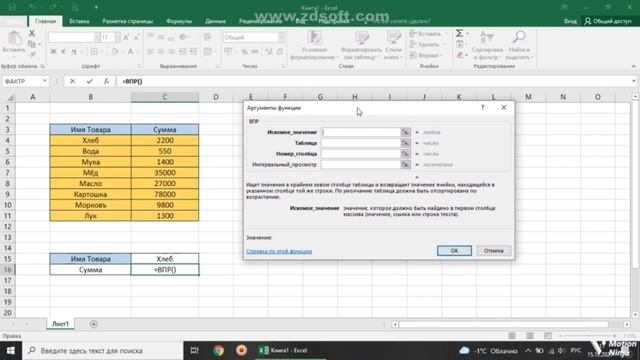Click the cell borders icon
Image resolution: width=640 pixels, height=360 pixels.
pos(94,51)
